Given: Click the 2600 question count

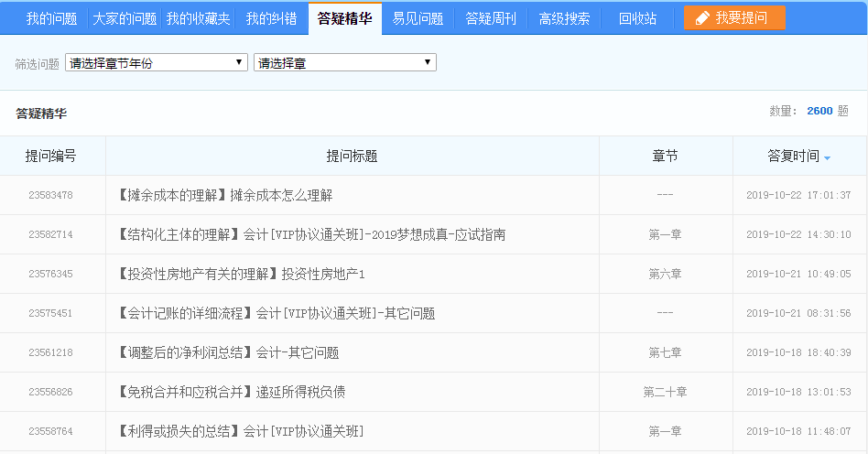Looking at the screenshot, I should point(819,112).
